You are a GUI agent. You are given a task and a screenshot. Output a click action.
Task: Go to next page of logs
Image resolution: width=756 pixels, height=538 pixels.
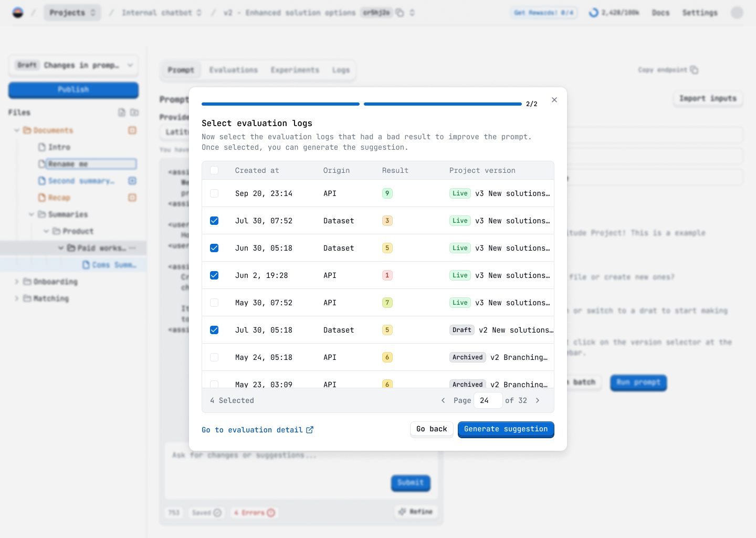pos(538,400)
